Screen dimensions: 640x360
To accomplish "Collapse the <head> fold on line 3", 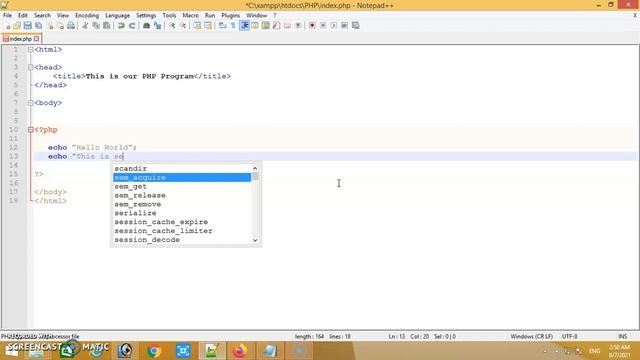I will point(31,67).
